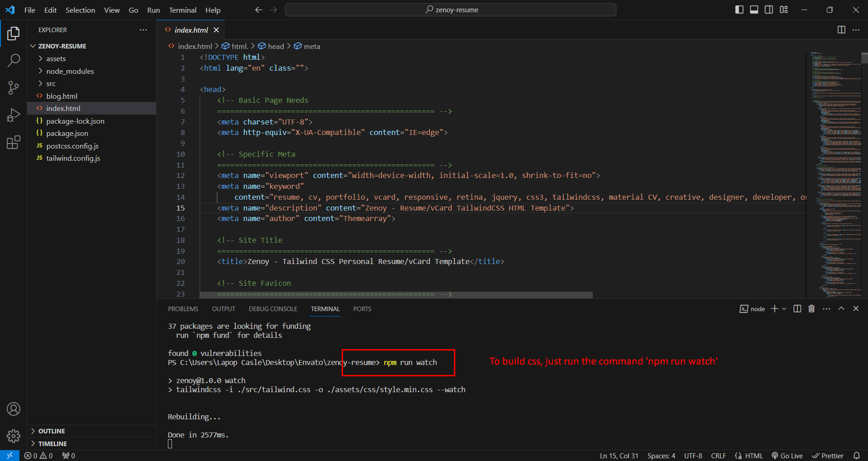868x461 pixels.
Task: Click the go forward arrow
Action: click(x=273, y=10)
